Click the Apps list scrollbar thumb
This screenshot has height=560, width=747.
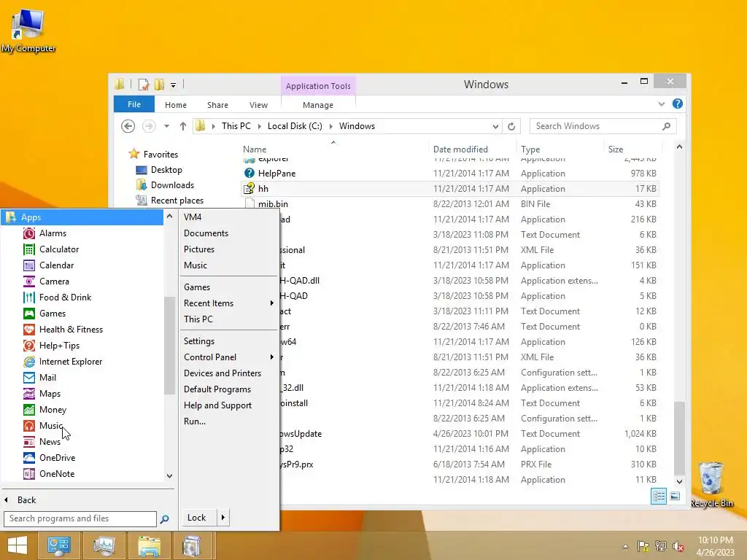click(169, 346)
